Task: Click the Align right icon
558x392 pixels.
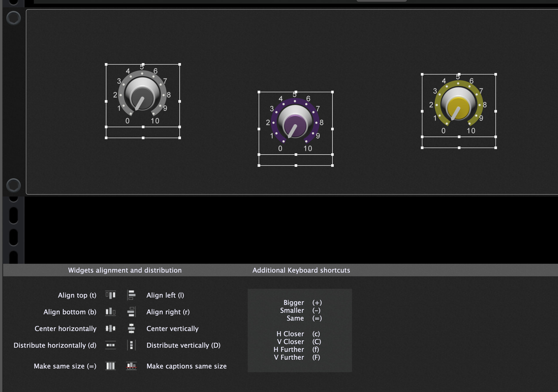Action: (131, 312)
